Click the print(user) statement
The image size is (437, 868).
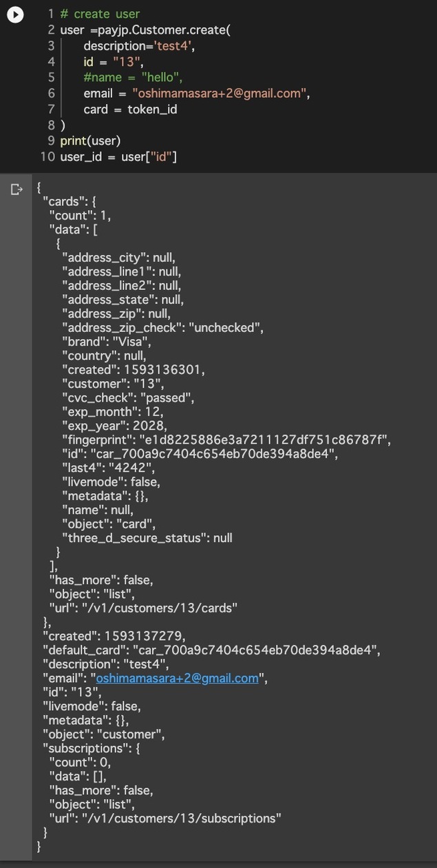click(x=90, y=141)
